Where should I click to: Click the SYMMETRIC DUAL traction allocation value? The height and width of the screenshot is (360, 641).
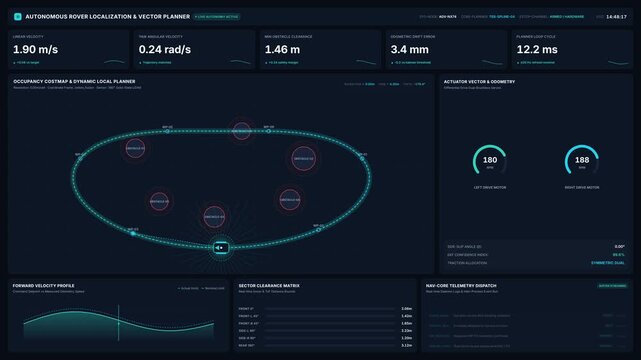point(607,263)
